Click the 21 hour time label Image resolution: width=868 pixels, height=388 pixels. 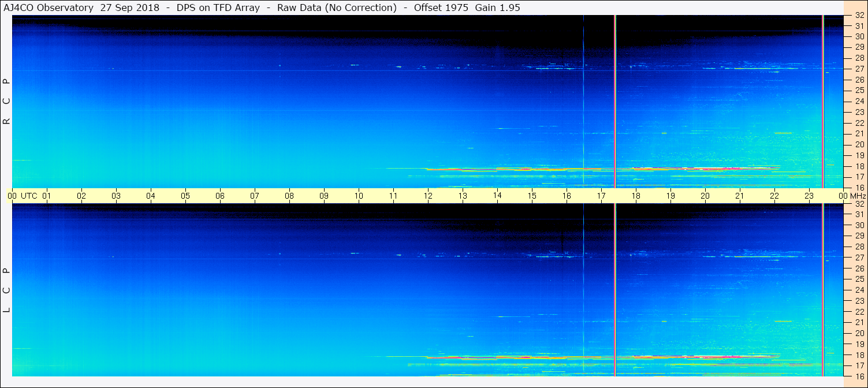pyautogui.click(x=740, y=196)
